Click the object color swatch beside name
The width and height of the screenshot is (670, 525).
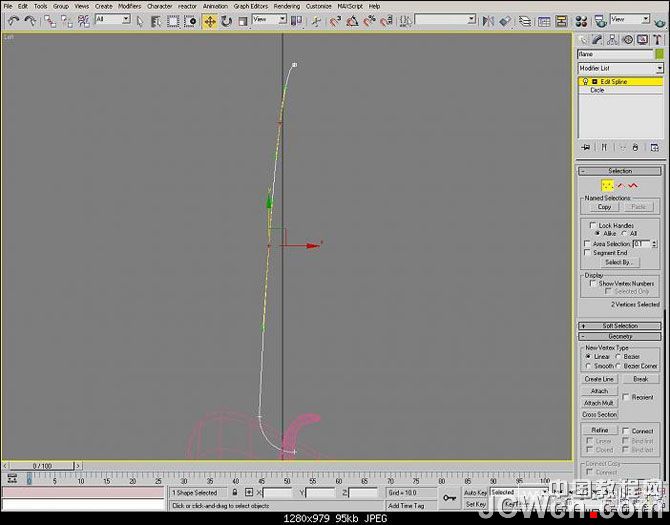(659, 54)
